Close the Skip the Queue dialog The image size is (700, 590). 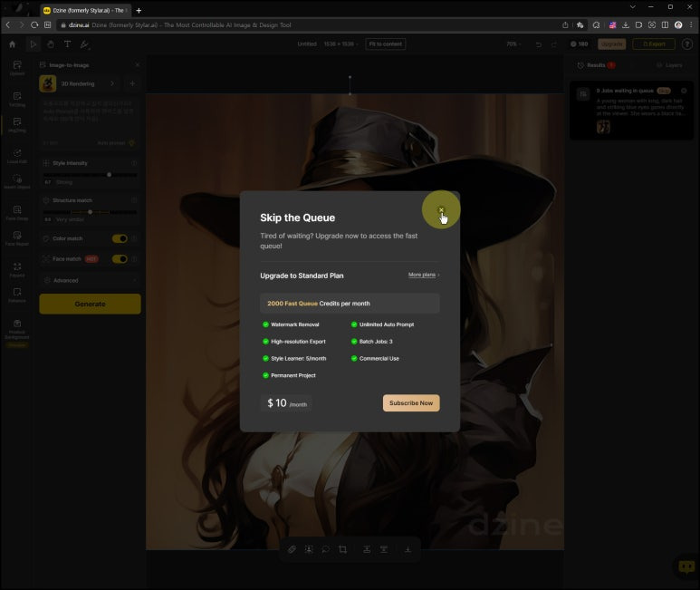441,210
